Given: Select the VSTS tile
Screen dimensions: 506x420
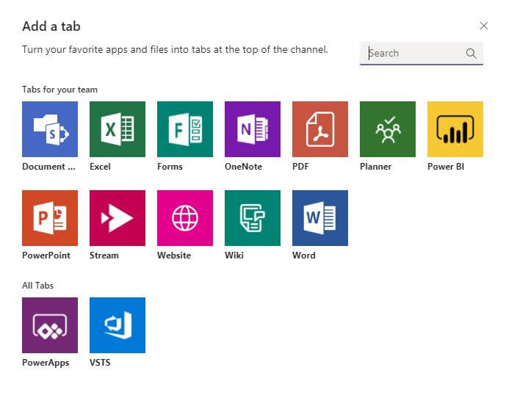Looking at the screenshot, I should tap(118, 325).
